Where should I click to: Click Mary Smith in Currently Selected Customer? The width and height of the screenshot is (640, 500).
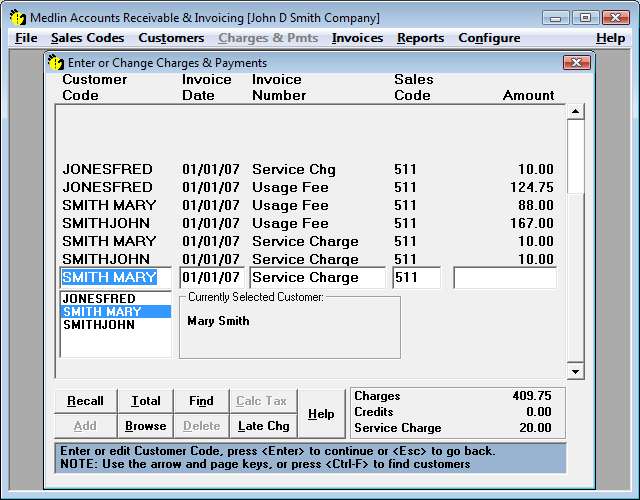coord(218,321)
